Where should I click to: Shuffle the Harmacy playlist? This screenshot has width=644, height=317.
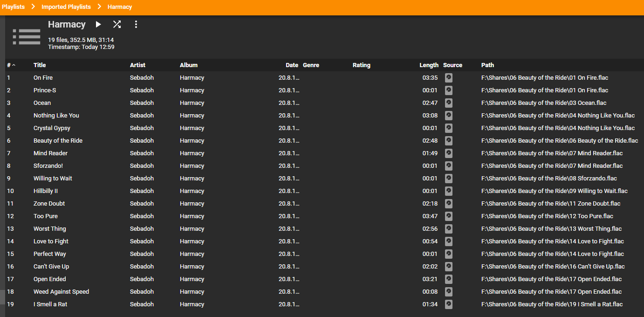click(x=117, y=24)
